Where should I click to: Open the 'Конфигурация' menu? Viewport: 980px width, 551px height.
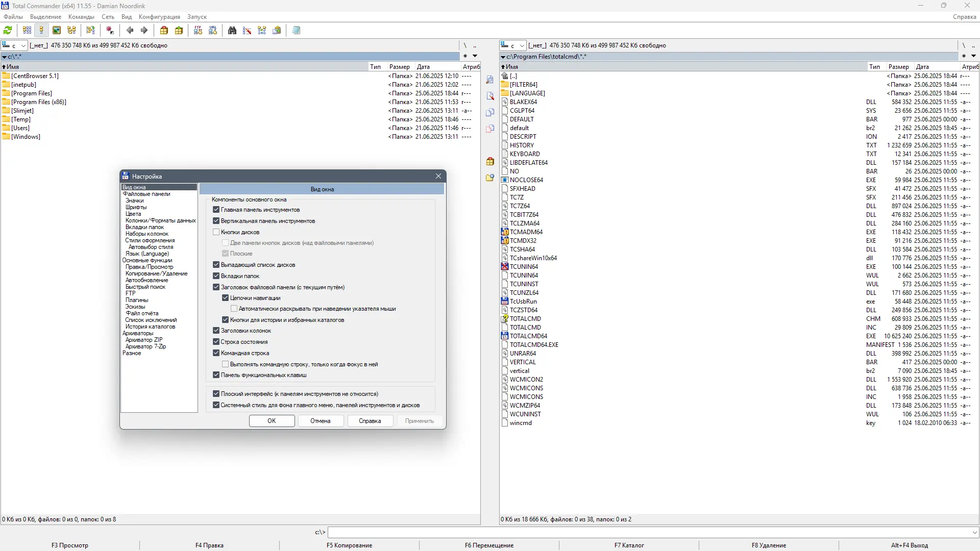tap(159, 17)
